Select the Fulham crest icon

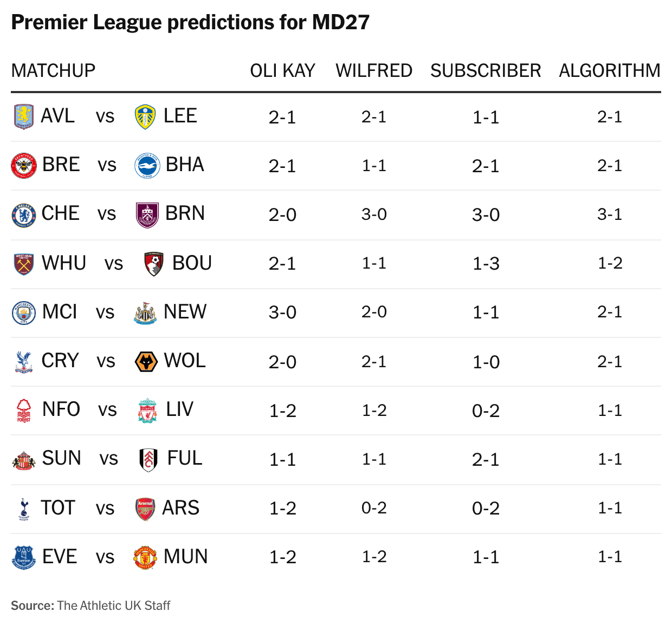tap(148, 460)
